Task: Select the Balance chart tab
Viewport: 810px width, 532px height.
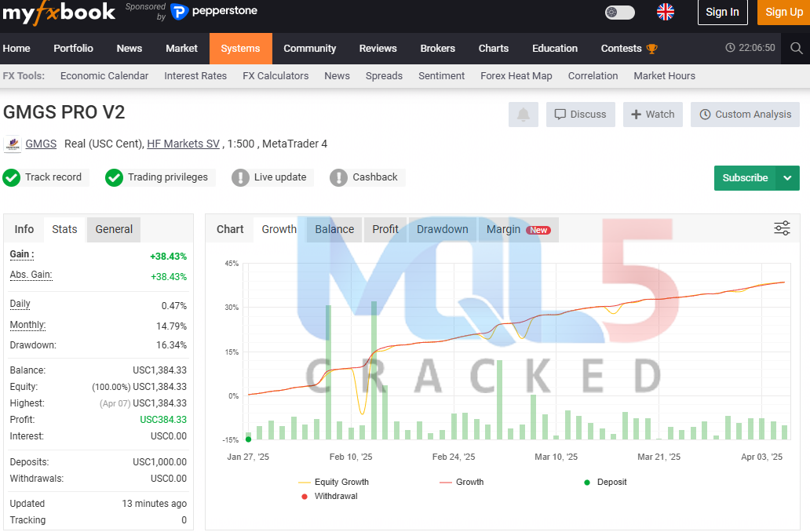Action: point(334,229)
